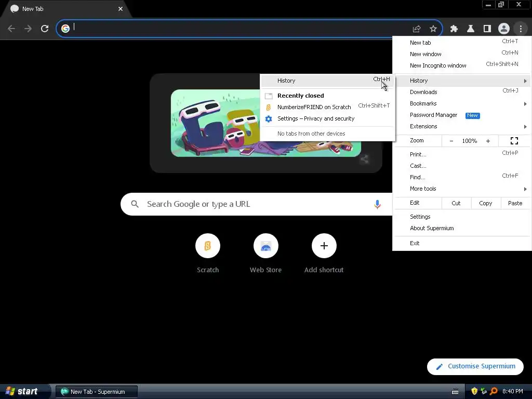Image resolution: width=532 pixels, height=399 pixels.
Task: Increase zoom with plus button
Action: pos(488,141)
